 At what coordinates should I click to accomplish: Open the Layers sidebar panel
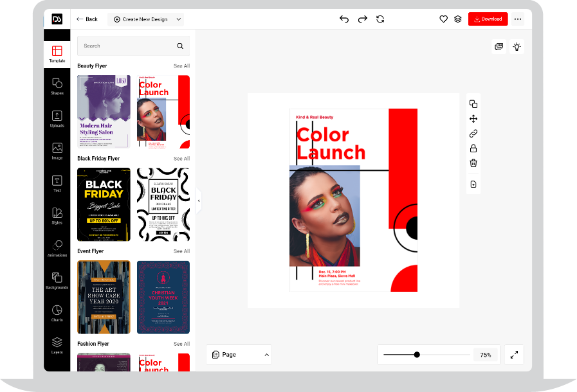click(x=57, y=345)
